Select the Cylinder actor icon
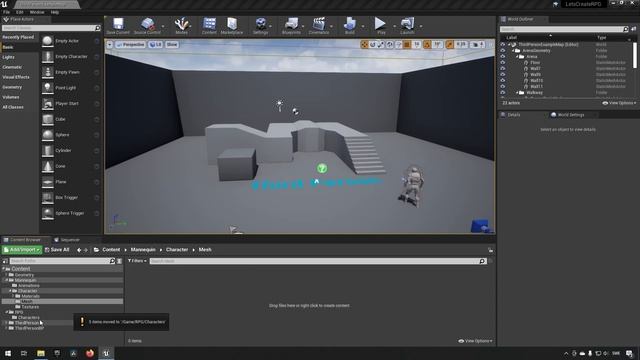 47,150
